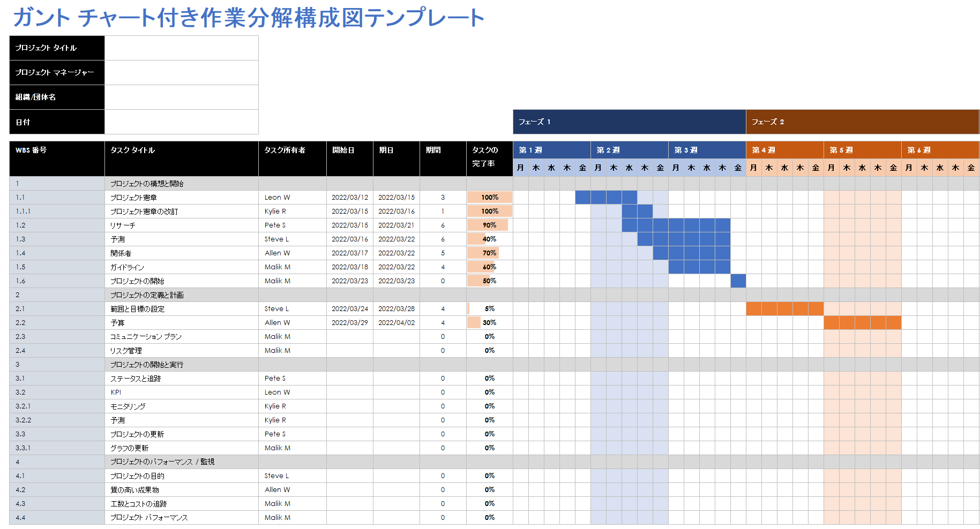This screenshot has height=529, width=980.
Task: Click the orange Gantt bar for 範囲と目標の設定
Action: [785, 309]
